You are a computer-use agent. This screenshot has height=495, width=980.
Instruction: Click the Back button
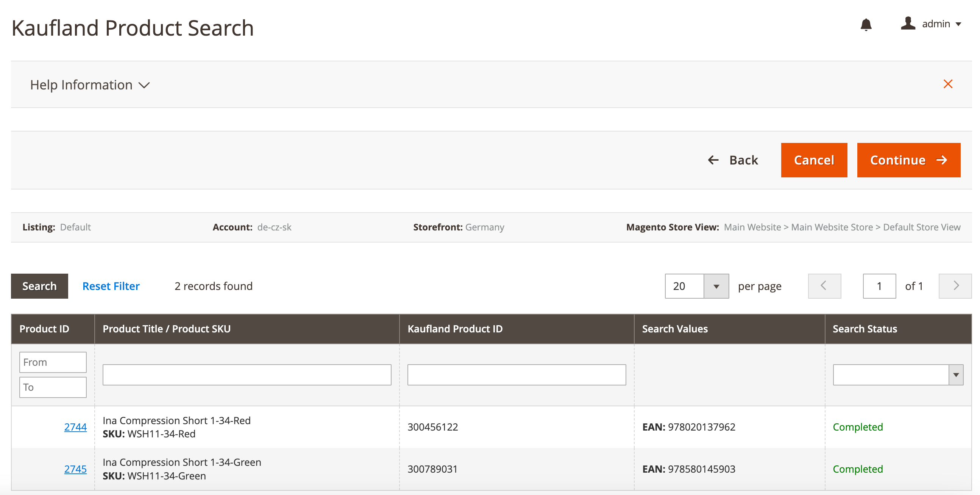pos(733,160)
